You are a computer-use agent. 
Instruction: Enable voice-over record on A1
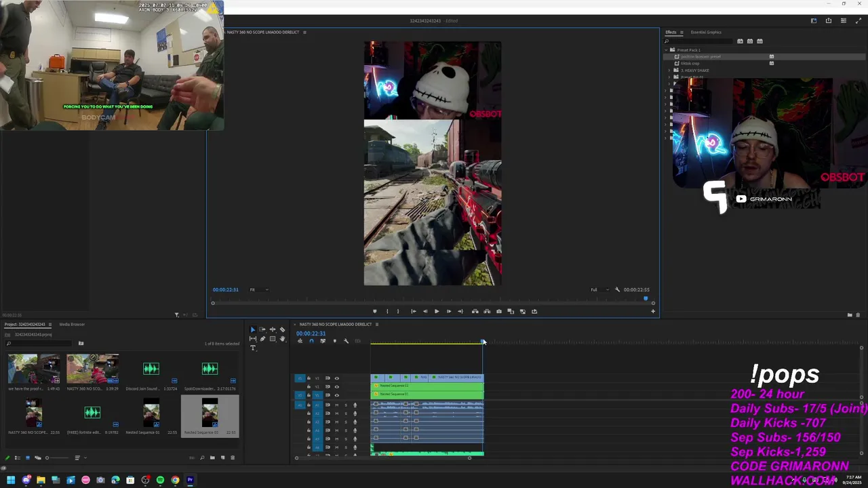355,405
